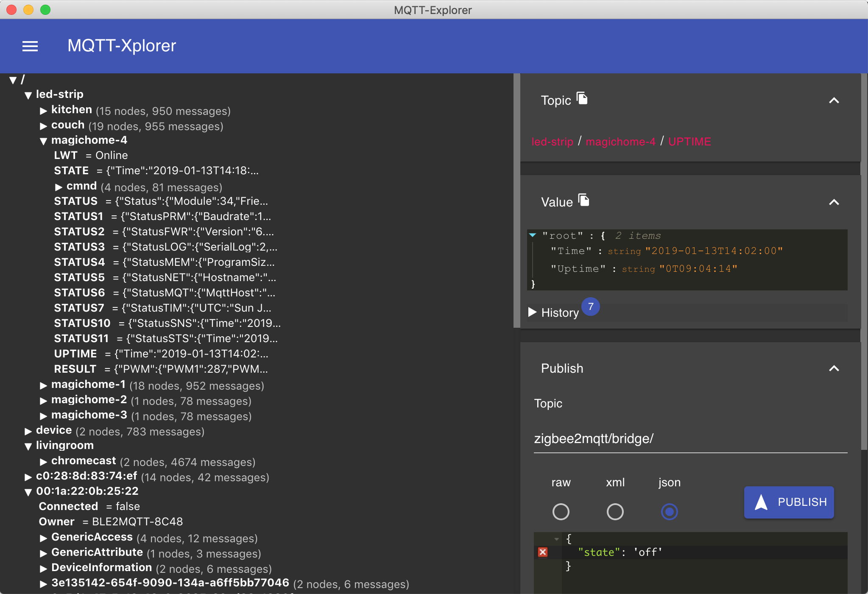
Task: Collapse the JSON root node arrow
Action: (533, 235)
